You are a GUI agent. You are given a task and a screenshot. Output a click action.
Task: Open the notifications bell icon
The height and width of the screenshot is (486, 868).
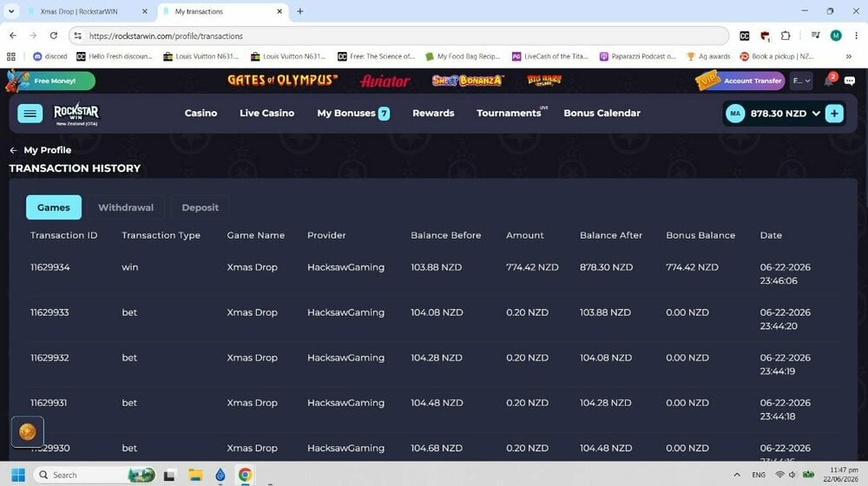(829, 81)
